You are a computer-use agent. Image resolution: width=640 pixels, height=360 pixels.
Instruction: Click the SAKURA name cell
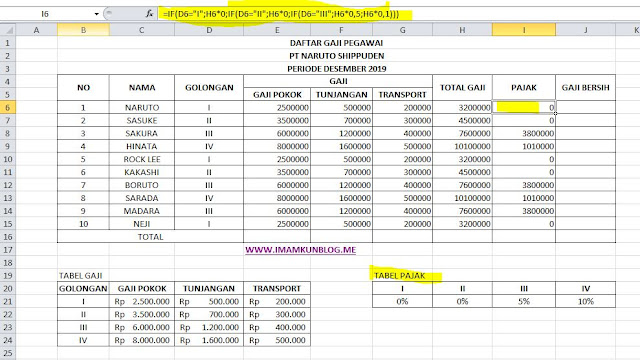click(142, 133)
